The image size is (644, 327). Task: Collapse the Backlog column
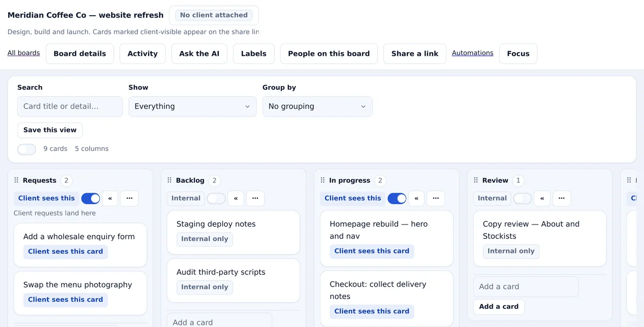coord(236,198)
